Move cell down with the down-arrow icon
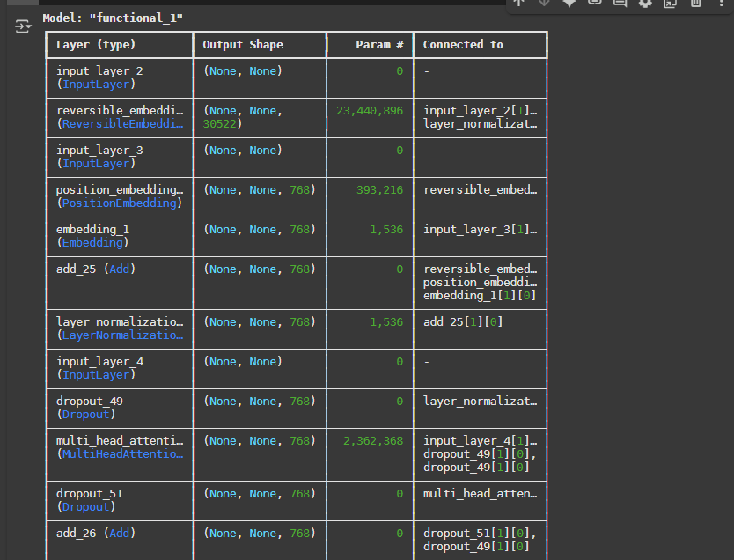Image resolution: width=734 pixels, height=560 pixels. (x=544, y=3)
